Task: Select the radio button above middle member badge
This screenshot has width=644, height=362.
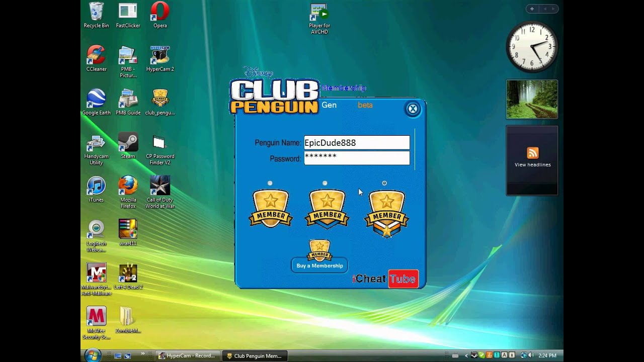Action: [325, 183]
